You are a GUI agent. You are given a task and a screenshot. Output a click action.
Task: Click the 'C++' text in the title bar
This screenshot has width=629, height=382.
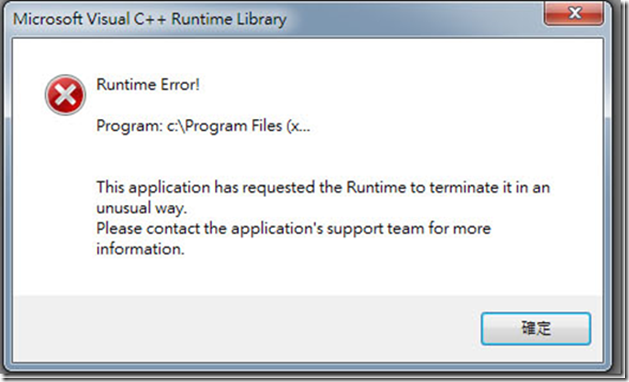[150, 19]
